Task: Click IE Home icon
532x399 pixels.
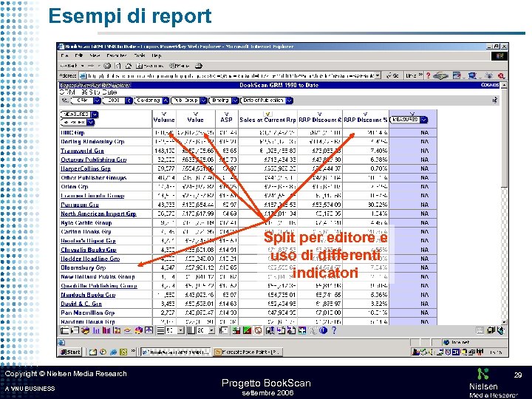Action: coord(129,66)
